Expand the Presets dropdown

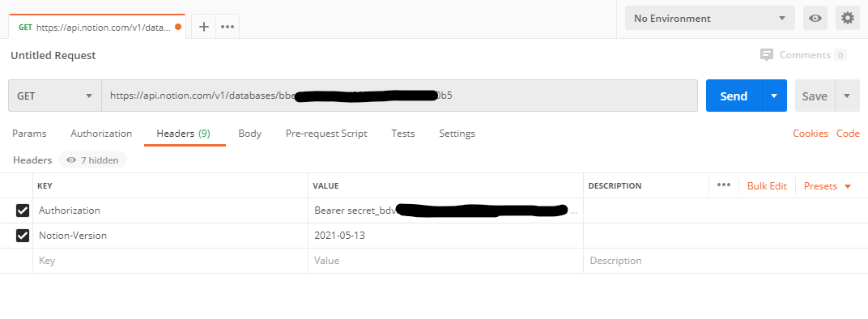[x=827, y=186]
